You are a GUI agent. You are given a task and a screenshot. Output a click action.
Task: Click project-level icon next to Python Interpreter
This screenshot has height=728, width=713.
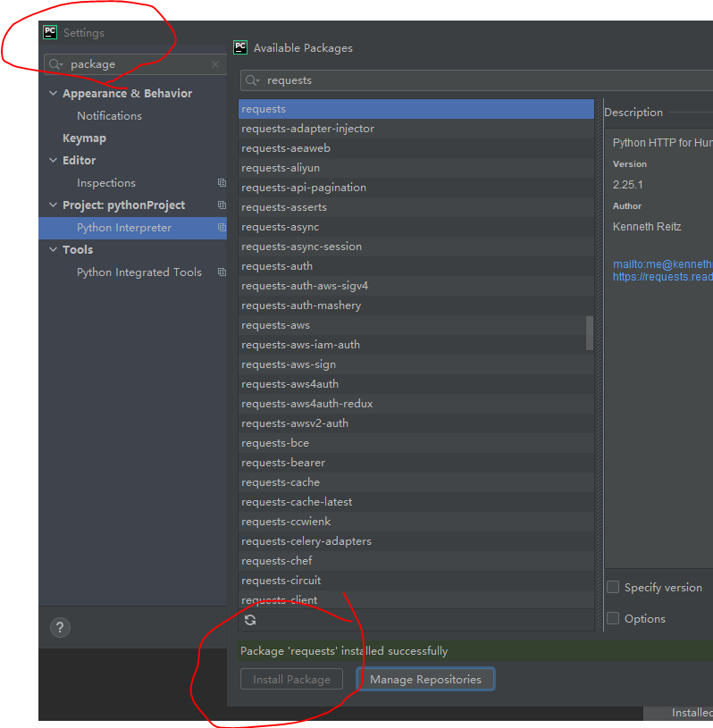222,228
